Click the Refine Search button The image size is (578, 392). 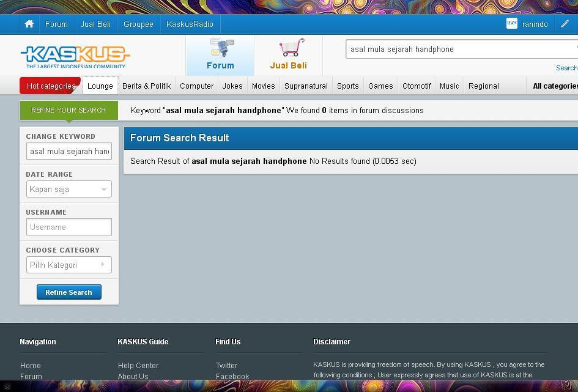pos(69,292)
